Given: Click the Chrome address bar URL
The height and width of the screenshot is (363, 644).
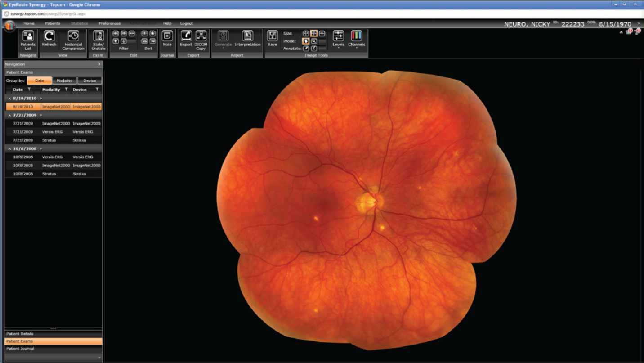Looking at the screenshot, I should (x=48, y=13).
